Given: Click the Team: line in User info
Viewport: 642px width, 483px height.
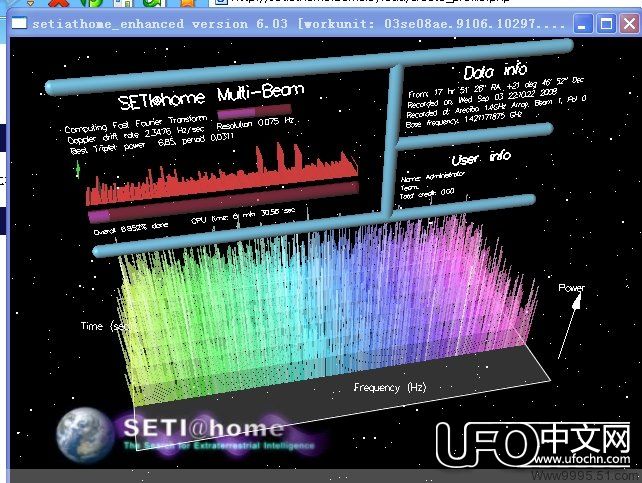Looking at the screenshot, I should [x=409, y=187].
